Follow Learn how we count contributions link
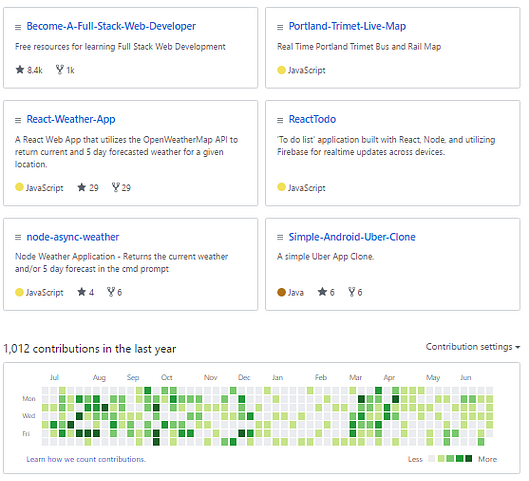Image resolution: width=529 pixels, height=481 pixels. tap(86, 459)
